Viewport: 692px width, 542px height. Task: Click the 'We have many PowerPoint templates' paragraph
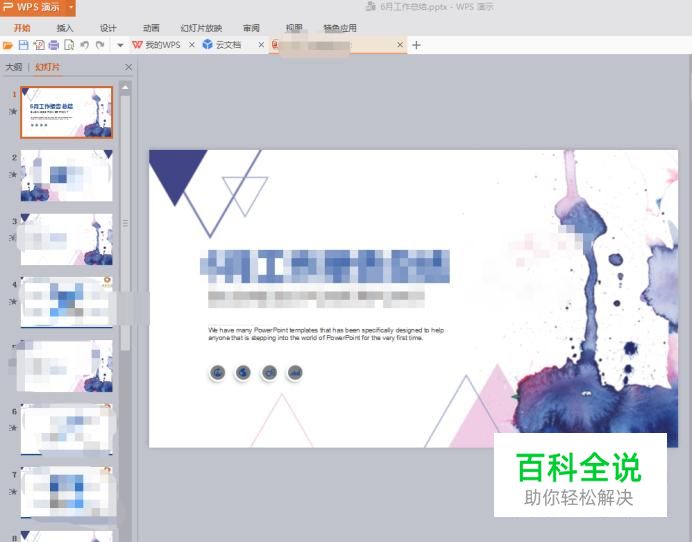(326, 334)
